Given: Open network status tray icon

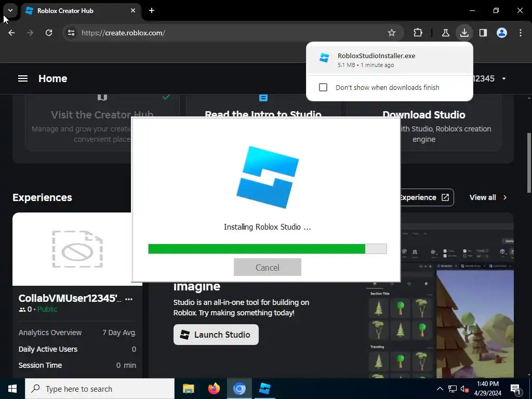Looking at the screenshot, I should (x=453, y=389).
